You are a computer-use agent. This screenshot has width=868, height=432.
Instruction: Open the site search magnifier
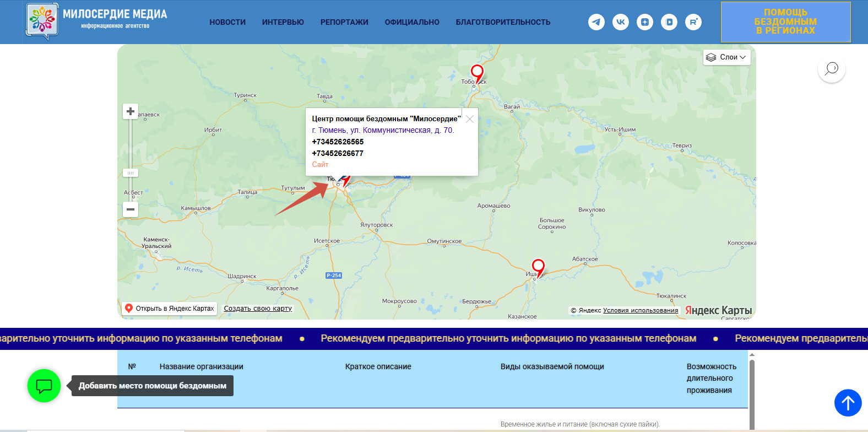pyautogui.click(x=832, y=69)
